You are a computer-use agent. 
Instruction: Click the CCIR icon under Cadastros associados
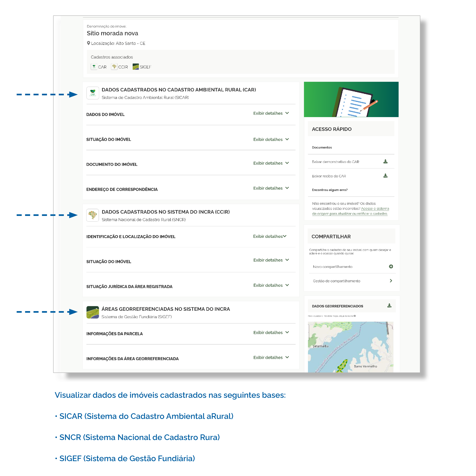(114, 67)
